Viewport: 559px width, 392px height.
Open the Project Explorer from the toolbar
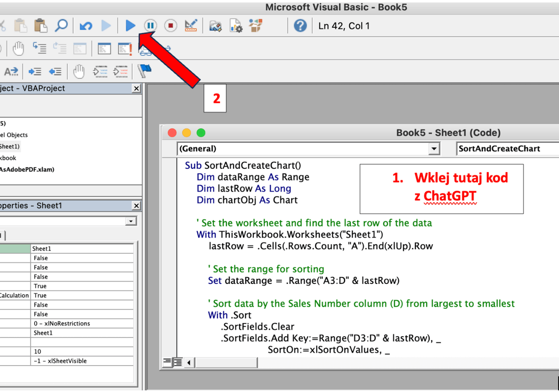click(215, 26)
